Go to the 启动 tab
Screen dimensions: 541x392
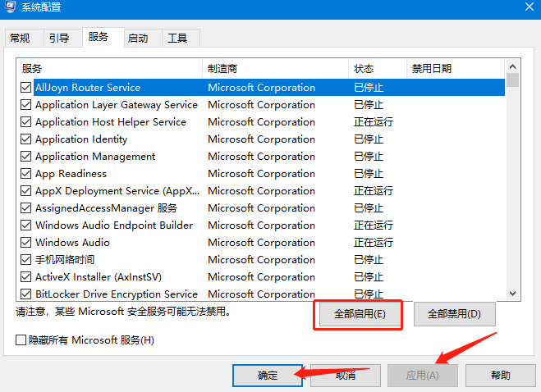(139, 38)
